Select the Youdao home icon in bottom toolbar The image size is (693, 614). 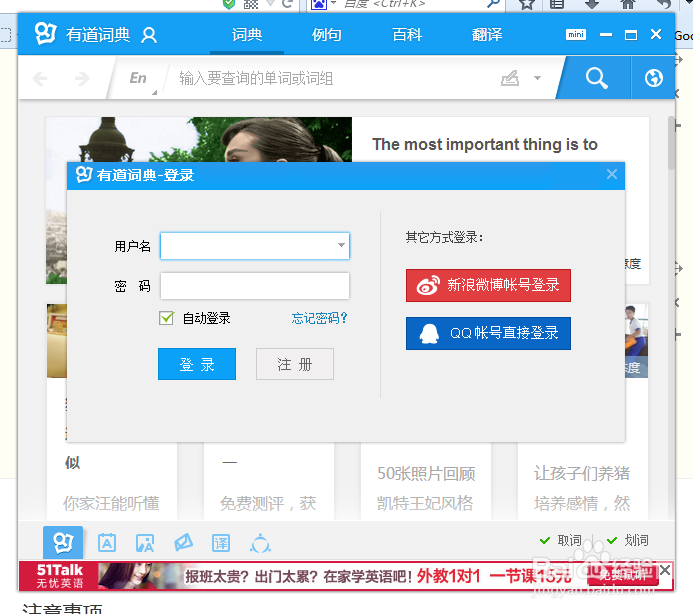pos(63,542)
